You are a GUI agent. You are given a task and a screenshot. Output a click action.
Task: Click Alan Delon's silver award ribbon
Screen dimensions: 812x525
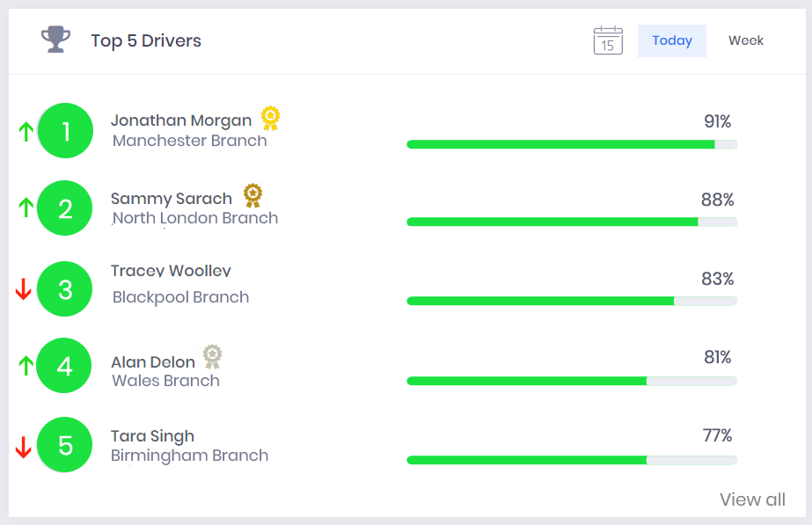[x=212, y=357]
